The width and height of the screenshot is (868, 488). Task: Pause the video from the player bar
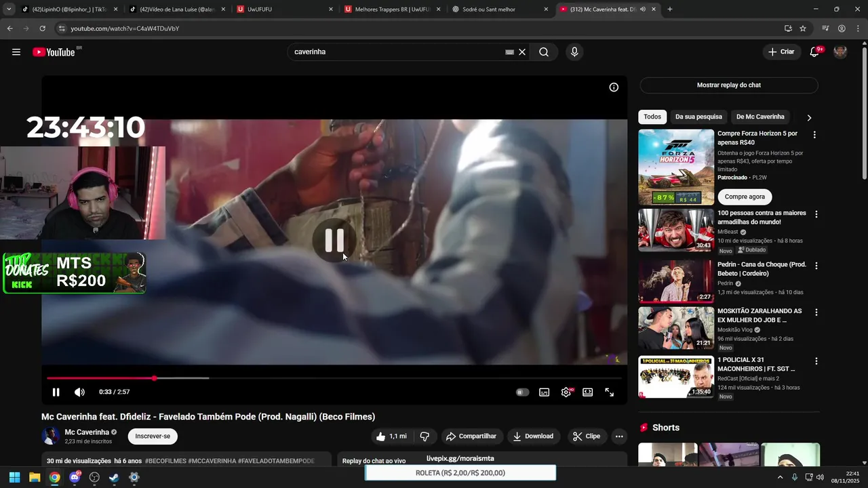click(56, 392)
